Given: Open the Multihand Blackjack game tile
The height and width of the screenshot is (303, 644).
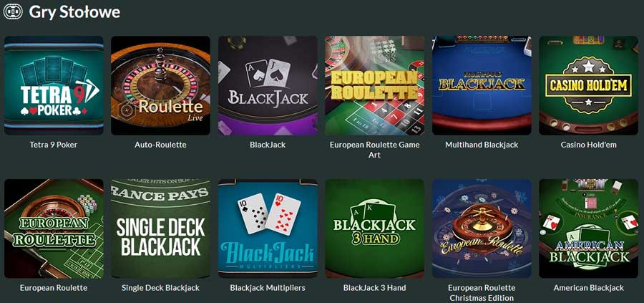Looking at the screenshot, I should 482,85.
